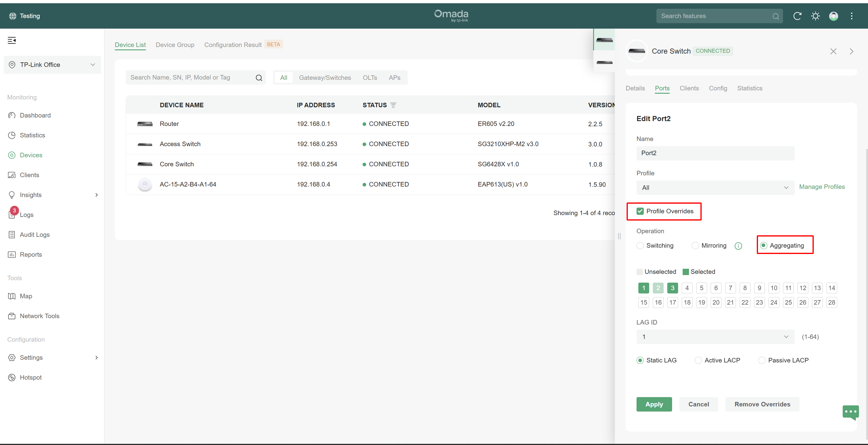This screenshot has height=445, width=868.
Task: Open the Manage Profiles link
Action: [822, 187]
